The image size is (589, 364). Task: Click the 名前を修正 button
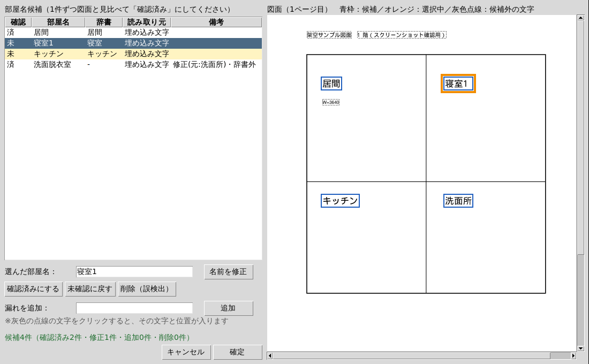[x=229, y=271]
